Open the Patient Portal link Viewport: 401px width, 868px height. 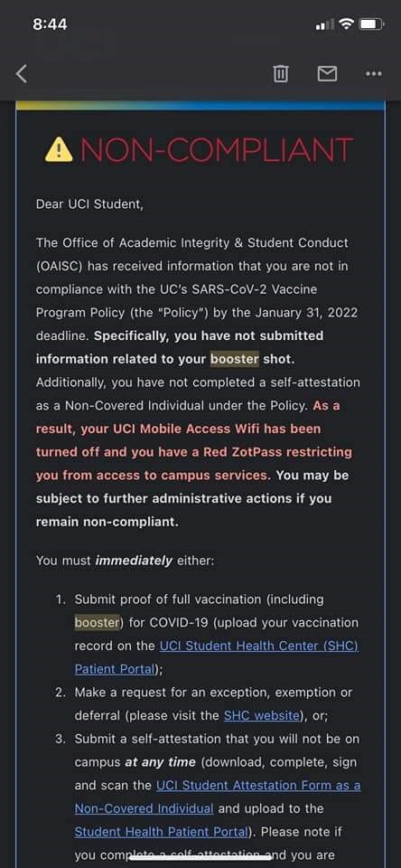[x=115, y=669]
